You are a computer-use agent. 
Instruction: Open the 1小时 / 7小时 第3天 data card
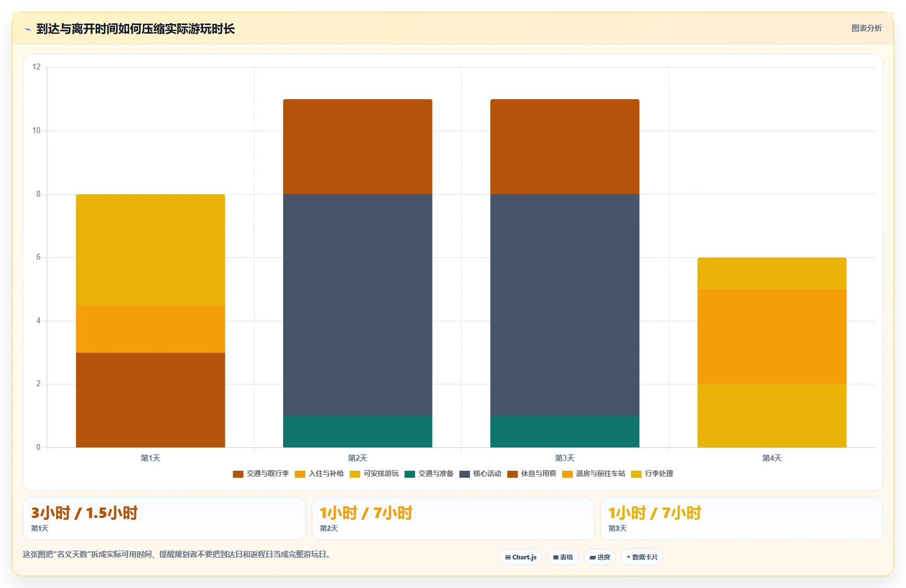coord(741,519)
